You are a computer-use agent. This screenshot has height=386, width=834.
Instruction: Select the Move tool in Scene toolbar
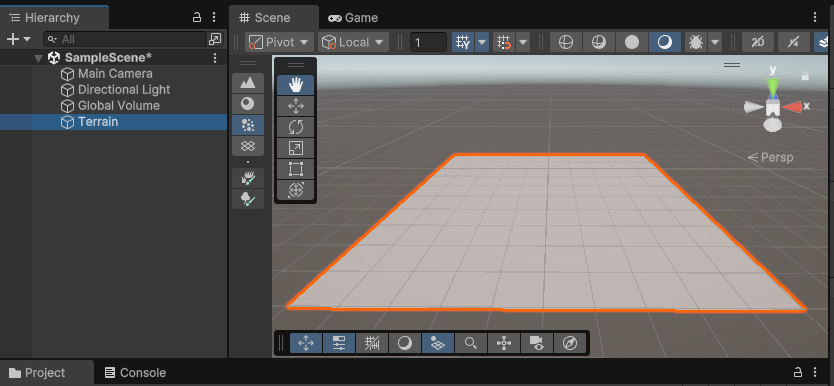click(296, 106)
